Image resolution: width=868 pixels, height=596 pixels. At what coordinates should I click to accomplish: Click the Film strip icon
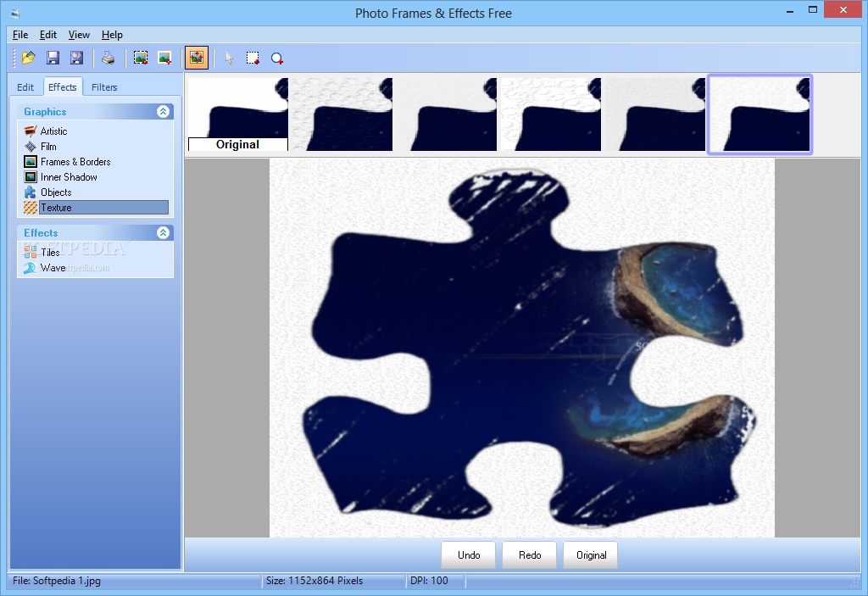31,146
